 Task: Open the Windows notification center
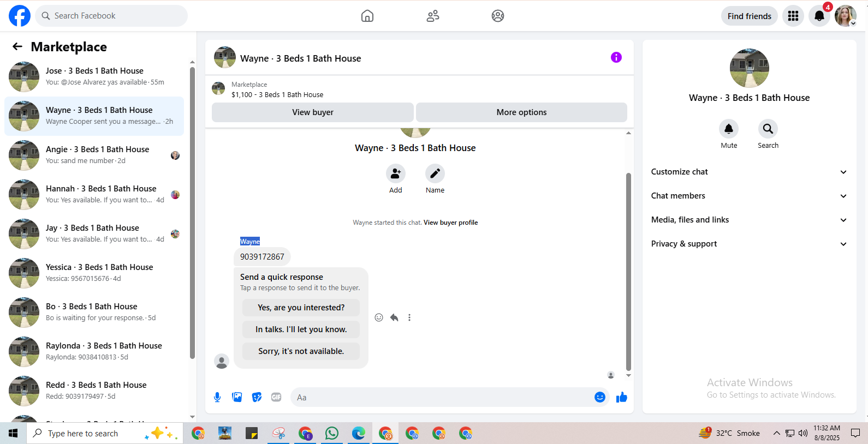(x=855, y=434)
